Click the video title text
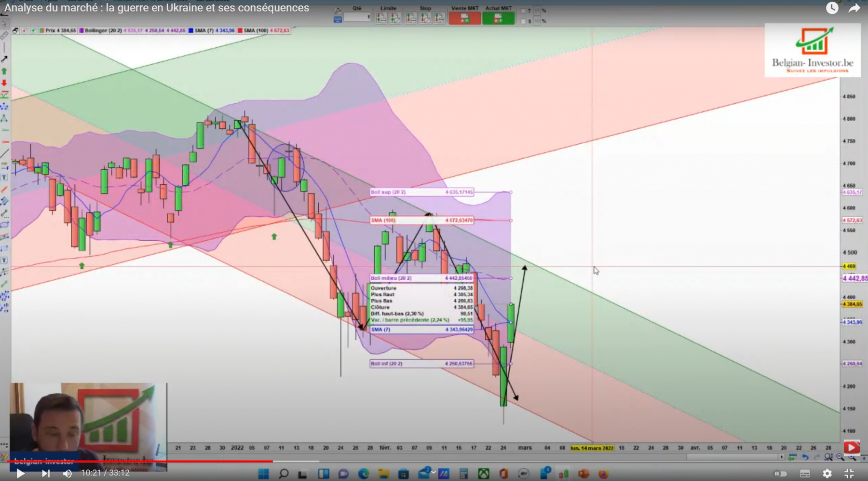This screenshot has width=868, height=481. pos(157,8)
